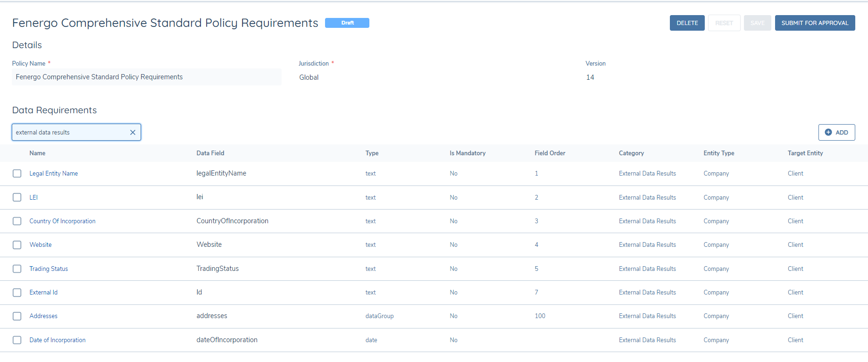Submit the policy for approval
This screenshot has height=362, width=868.
[815, 23]
